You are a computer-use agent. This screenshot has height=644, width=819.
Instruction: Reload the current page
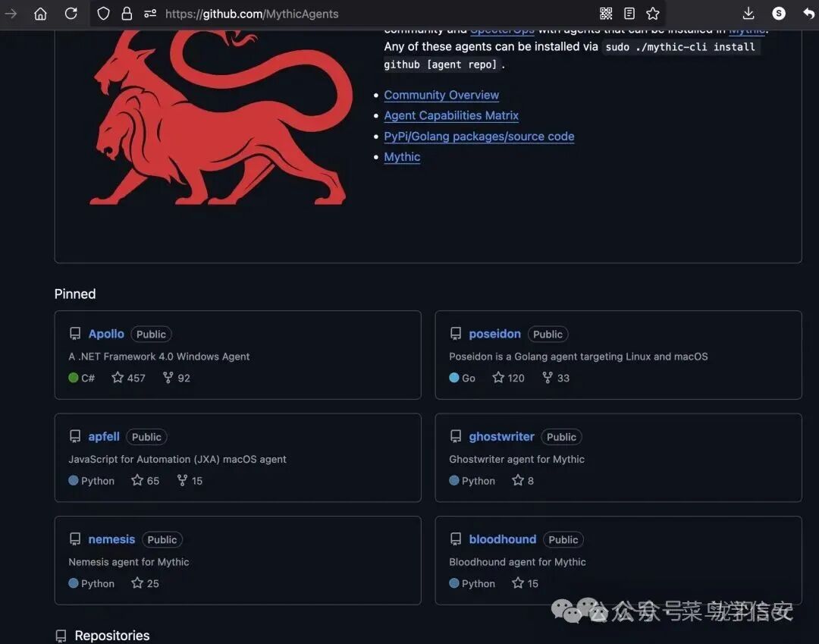pos(71,13)
